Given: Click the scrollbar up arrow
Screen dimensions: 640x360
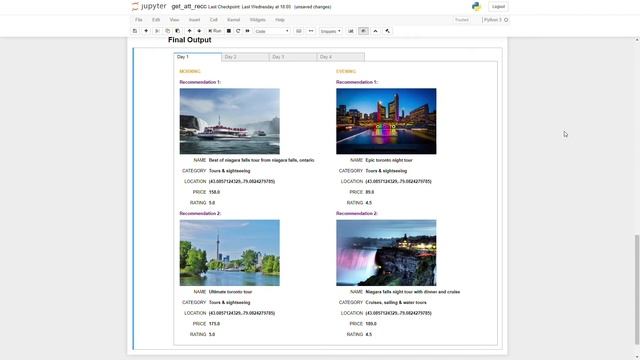Looking at the screenshot, I should (637, 40).
